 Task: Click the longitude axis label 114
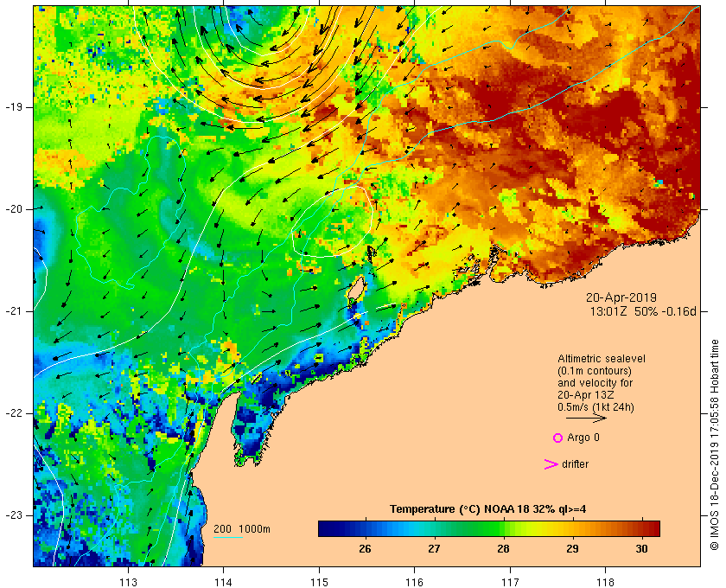point(223,582)
